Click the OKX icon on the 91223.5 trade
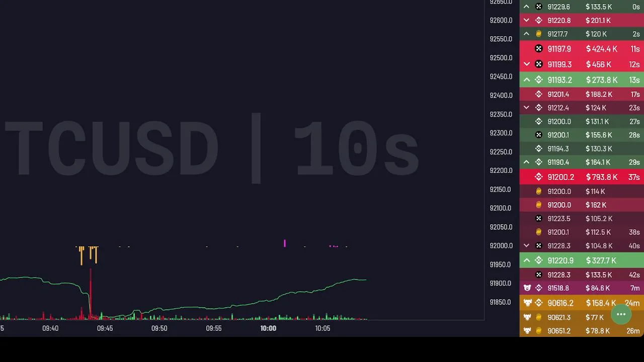 [x=539, y=219]
